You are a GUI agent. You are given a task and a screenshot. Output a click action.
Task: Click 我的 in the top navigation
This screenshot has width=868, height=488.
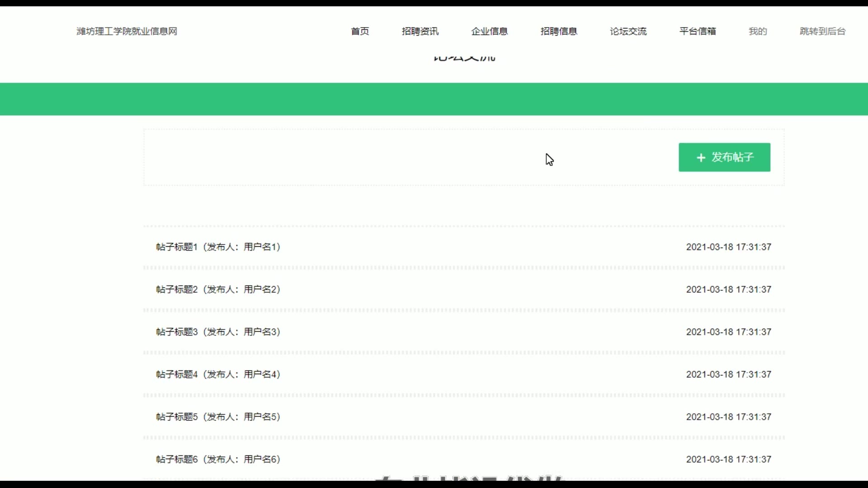click(x=758, y=31)
